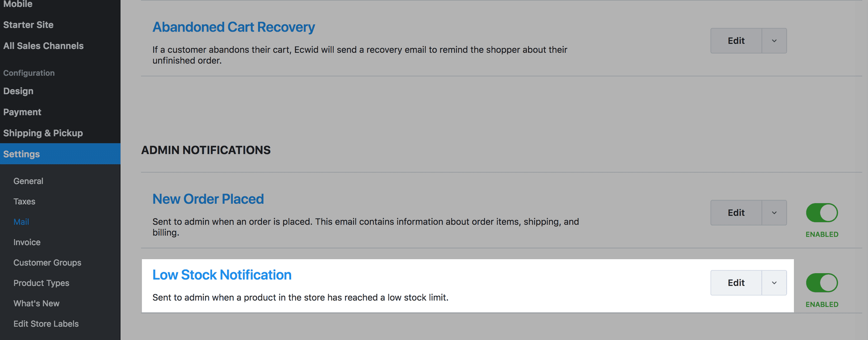Select the General settings submenu item

coord(28,181)
